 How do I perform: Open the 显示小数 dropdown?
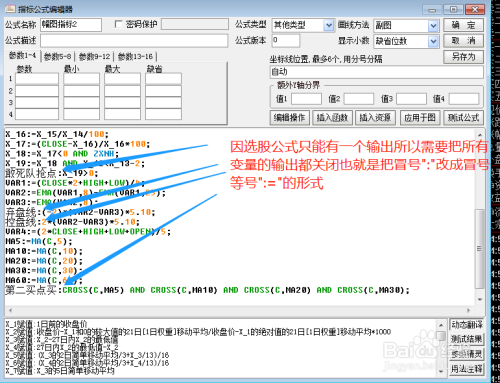coord(433,41)
